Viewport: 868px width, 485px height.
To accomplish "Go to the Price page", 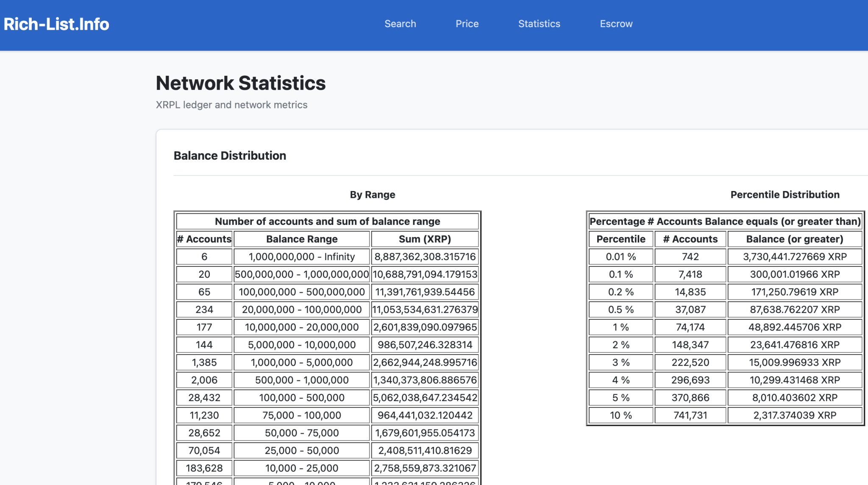I will (x=467, y=24).
